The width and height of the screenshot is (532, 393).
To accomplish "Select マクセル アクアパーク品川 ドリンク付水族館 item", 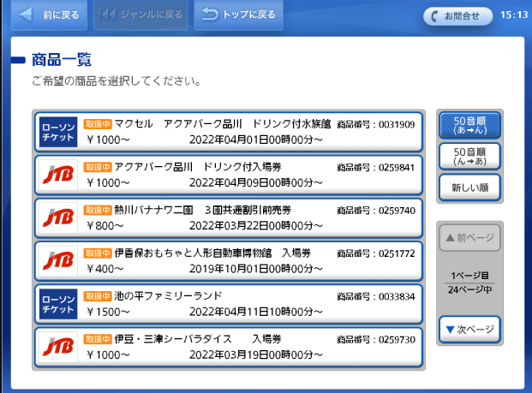I will click(229, 132).
